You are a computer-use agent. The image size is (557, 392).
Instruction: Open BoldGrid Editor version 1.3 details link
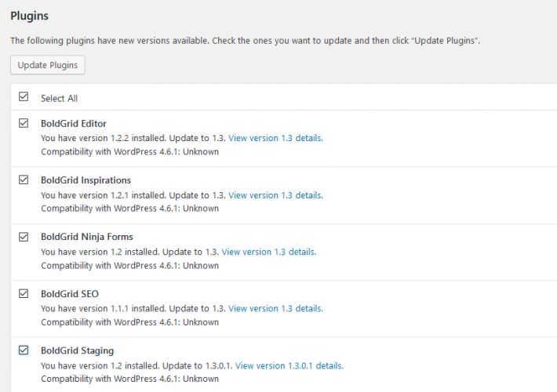275,138
